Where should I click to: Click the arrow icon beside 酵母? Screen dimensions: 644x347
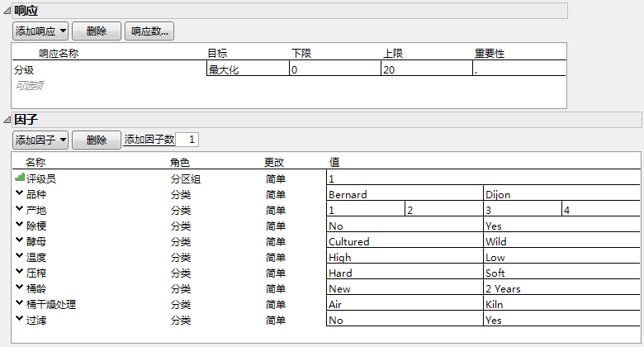pos(20,241)
